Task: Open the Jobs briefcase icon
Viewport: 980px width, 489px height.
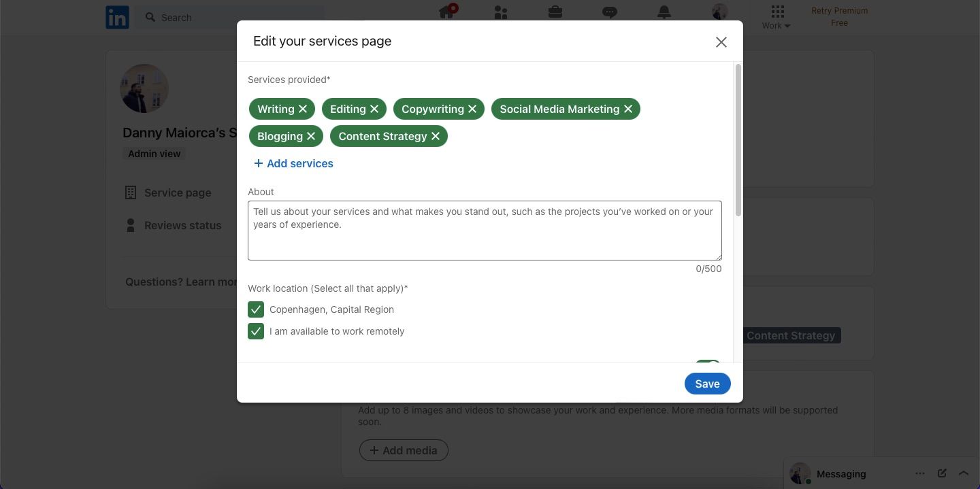Action: tap(555, 12)
